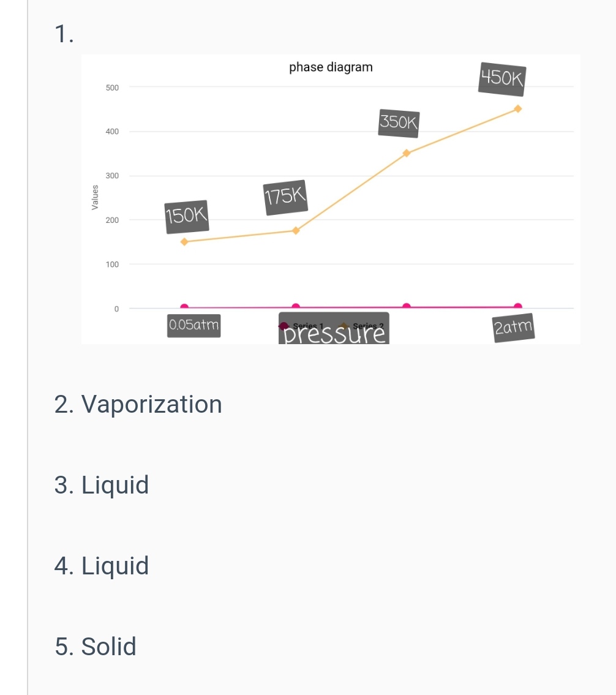616x695 pixels.
Task: Click the yellow diamond marker under 350K
Action: (406, 153)
